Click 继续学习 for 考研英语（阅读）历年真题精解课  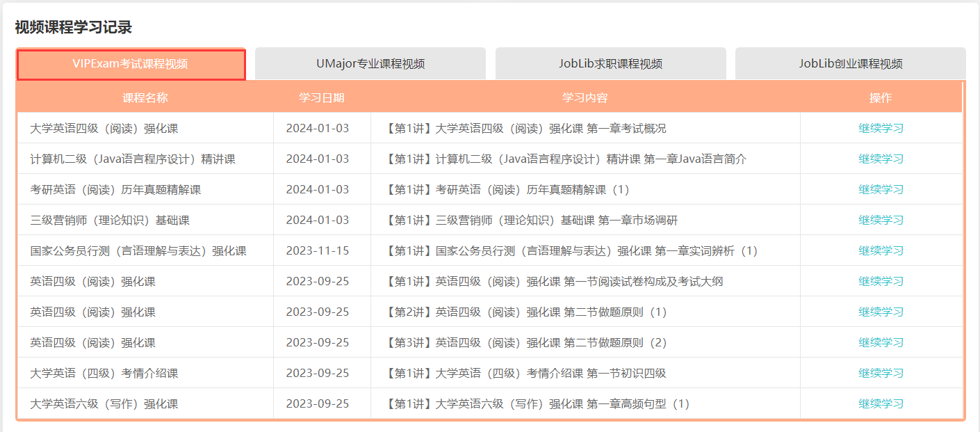click(x=881, y=189)
